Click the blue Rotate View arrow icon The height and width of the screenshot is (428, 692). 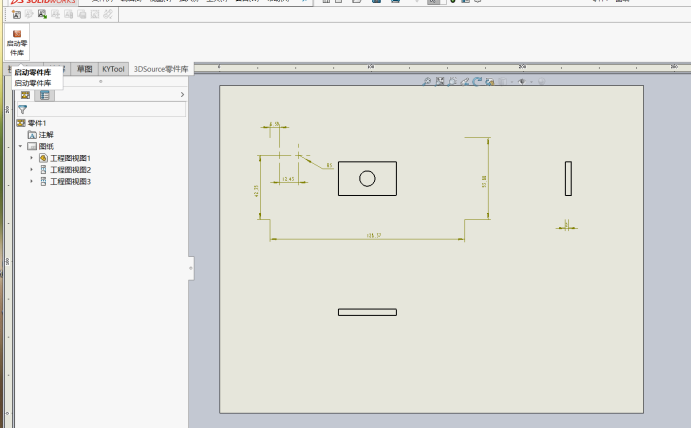point(477,81)
